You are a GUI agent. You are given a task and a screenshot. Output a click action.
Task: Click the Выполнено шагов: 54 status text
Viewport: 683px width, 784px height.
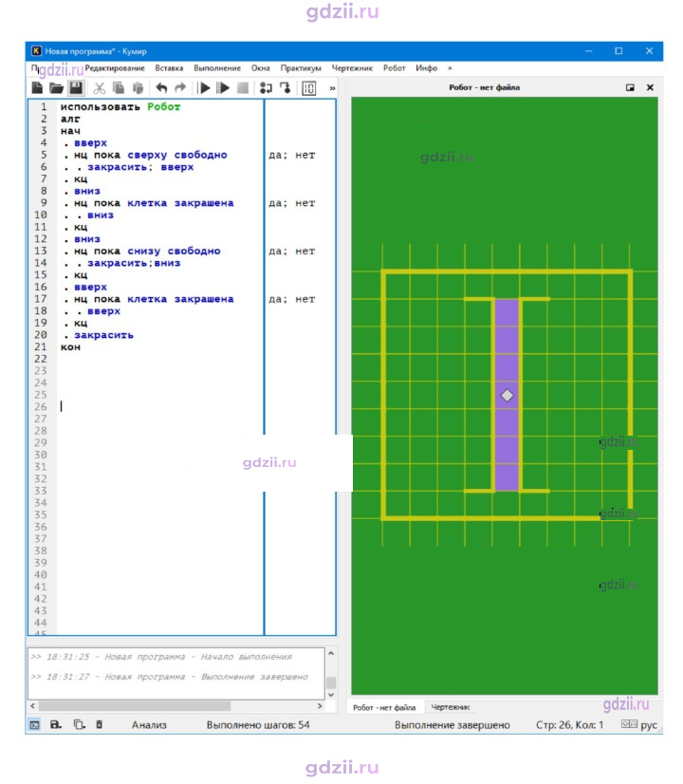click(x=258, y=725)
